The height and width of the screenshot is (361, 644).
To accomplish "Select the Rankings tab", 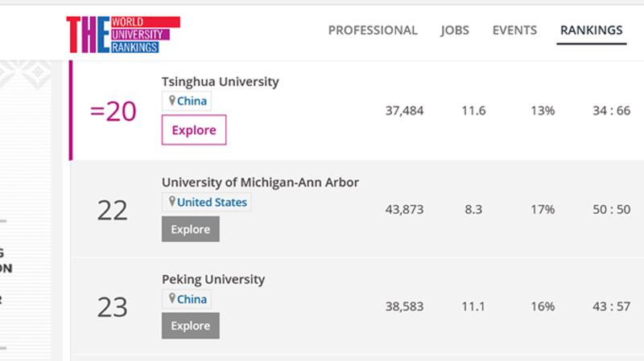I will tap(592, 31).
